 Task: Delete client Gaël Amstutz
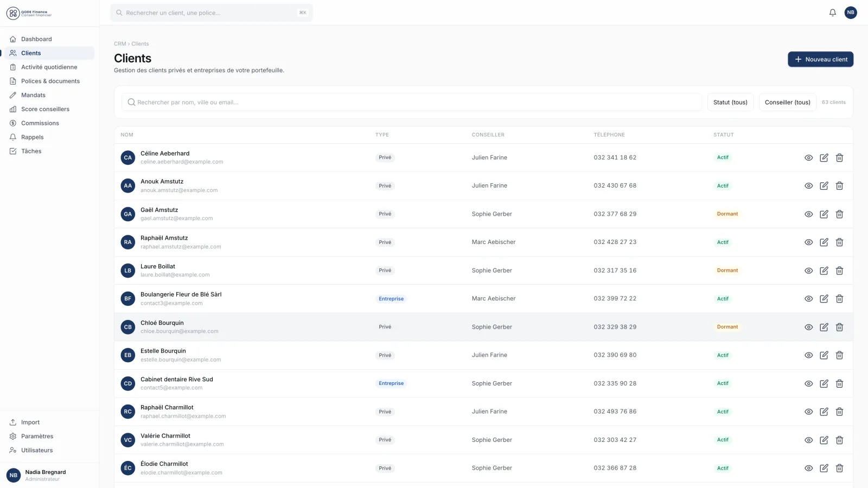pos(839,214)
